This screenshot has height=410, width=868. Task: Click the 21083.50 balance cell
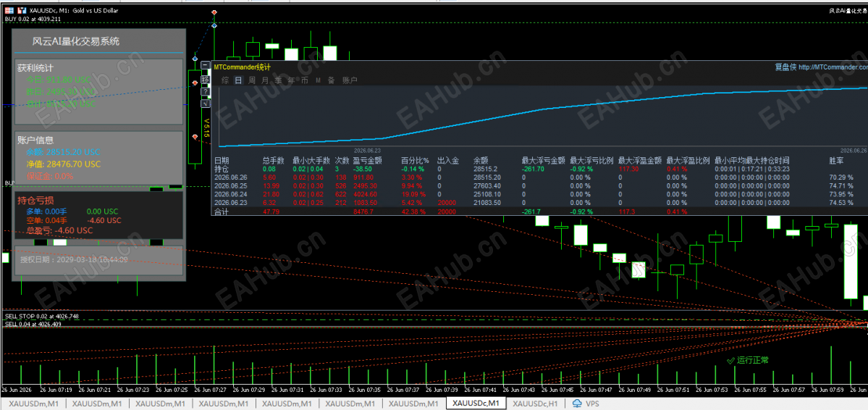point(487,203)
